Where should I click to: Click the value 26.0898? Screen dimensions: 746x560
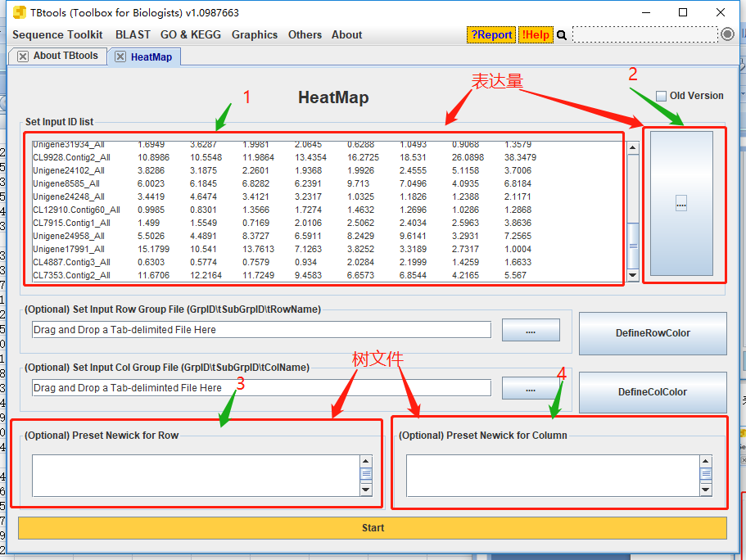pyautogui.click(x=468, y=157)
